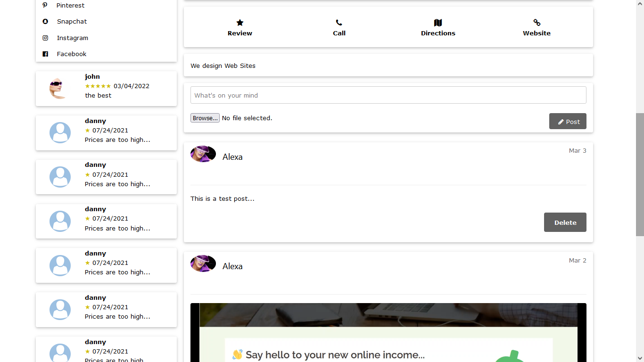
Task: Click the Pinterest icon in sidebar
Action: 45,5
